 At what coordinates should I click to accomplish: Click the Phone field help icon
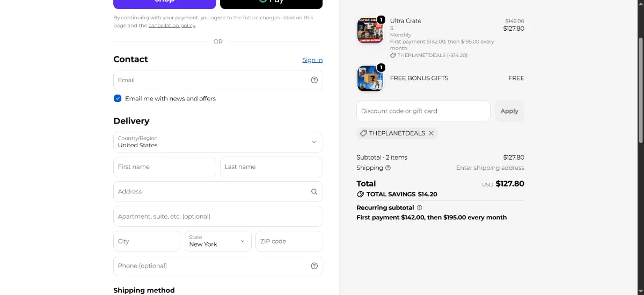click(x=314, y=266)
